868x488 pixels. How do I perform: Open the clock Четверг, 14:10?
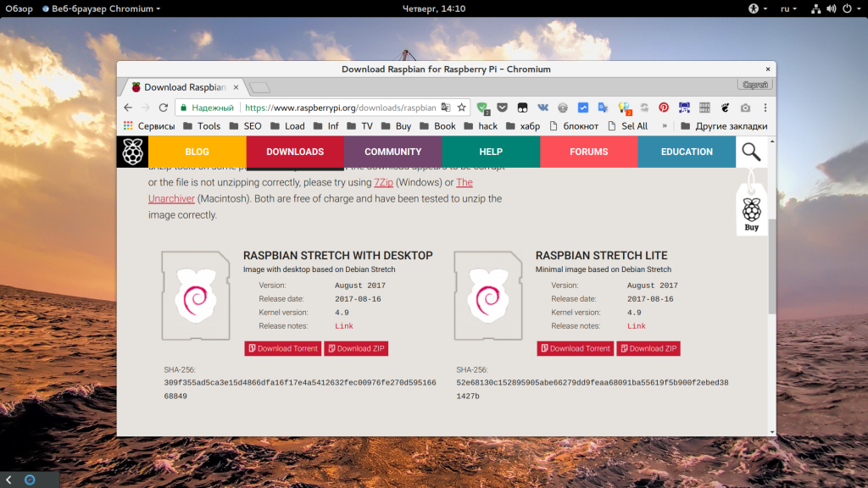pos(434,8)
